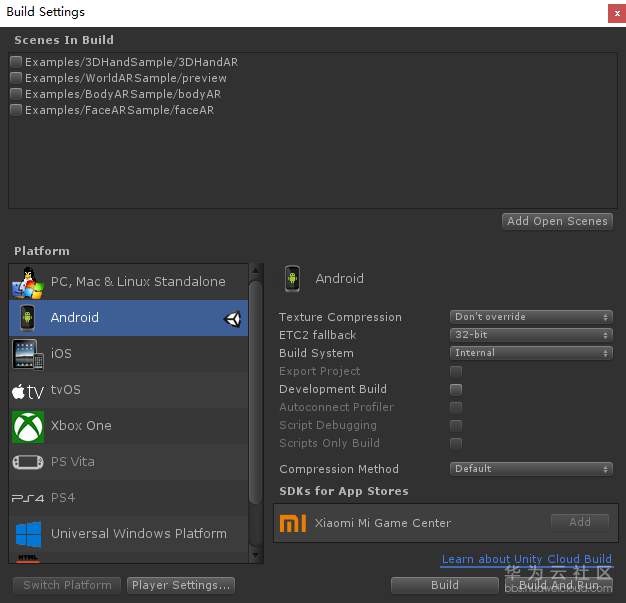Toggle the Export Project checkbox
Viewport: 626px width, 603px height.
point(456,371)
